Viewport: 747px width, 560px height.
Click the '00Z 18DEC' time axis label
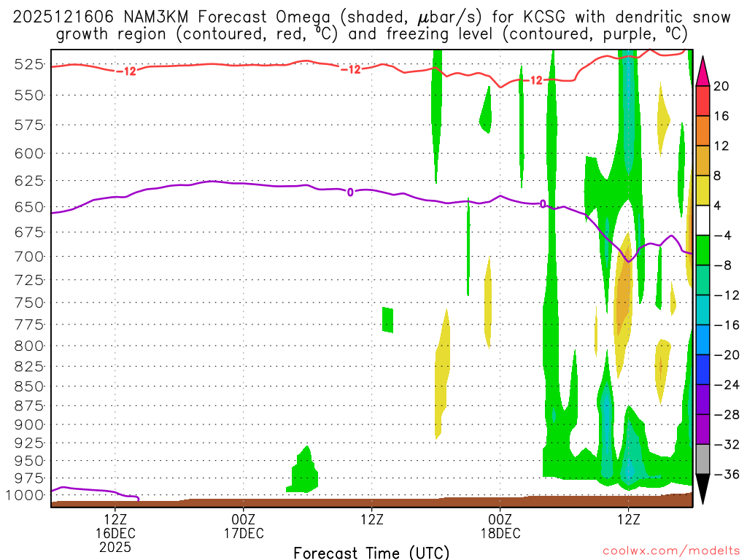point(500,526)
